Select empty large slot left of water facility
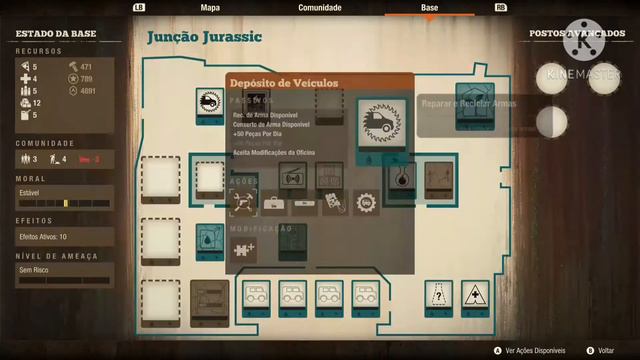 pyautogui.click(x=161, y=242)
